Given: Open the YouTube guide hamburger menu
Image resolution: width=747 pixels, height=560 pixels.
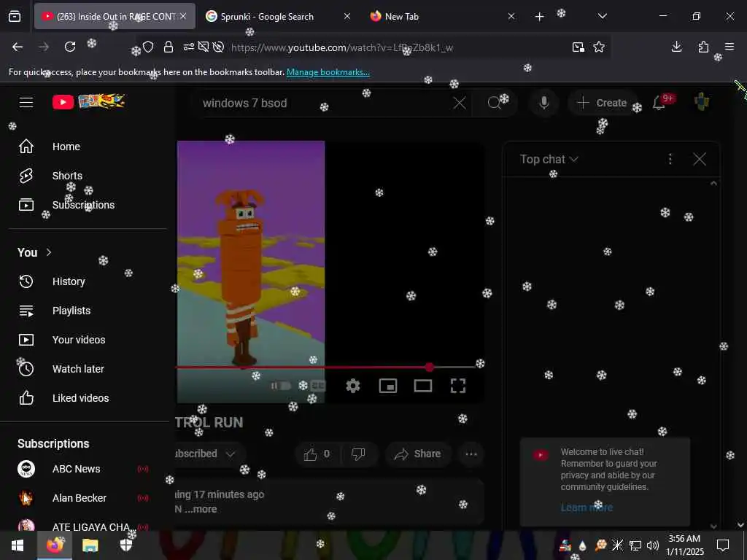Looking at the screenshot, I should (26, 102).
